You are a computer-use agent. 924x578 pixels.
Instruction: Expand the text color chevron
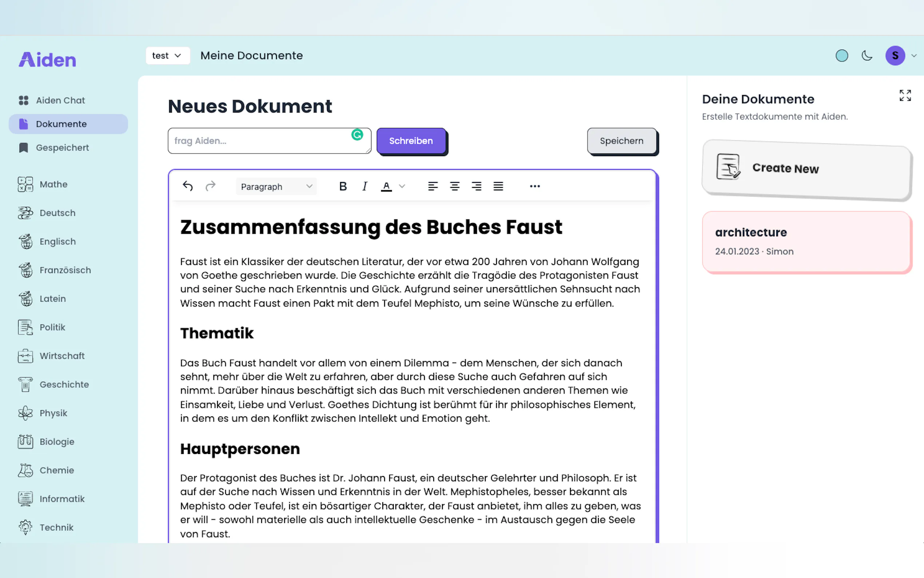pos(402,186)
